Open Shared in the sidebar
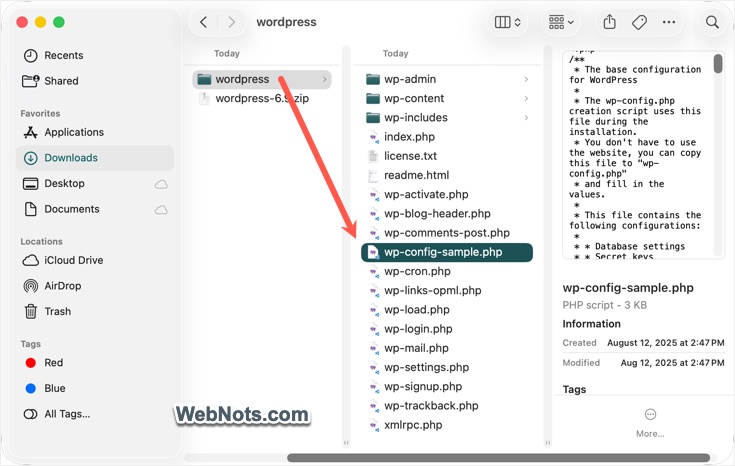735x466 pixels. 96,81
